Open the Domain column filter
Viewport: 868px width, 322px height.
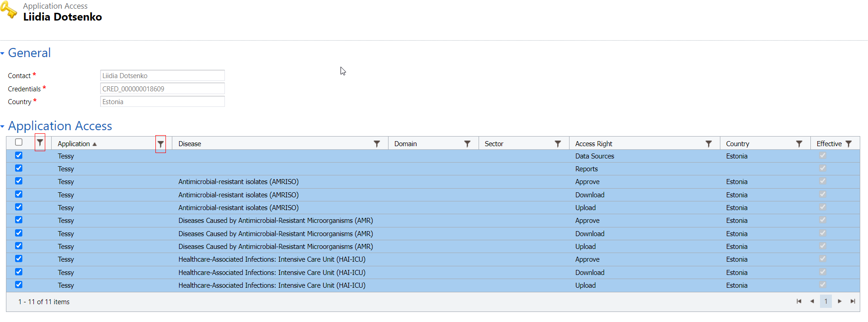[x=467, y=144]
